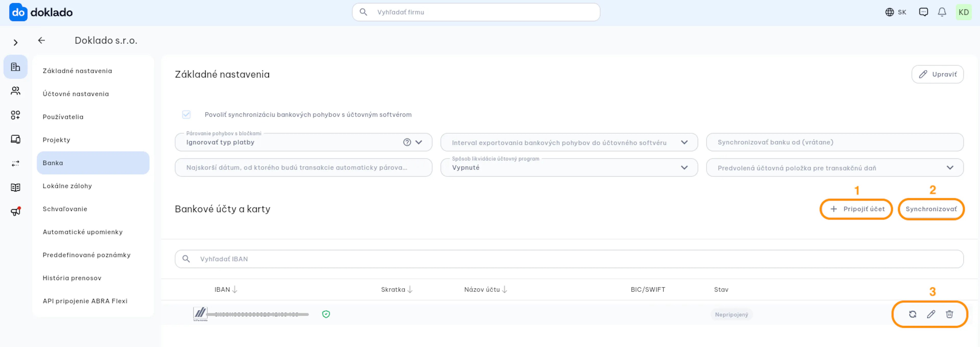This screenshot has height=347, width=980.
Task: Click the help question mark icon
Action: pos(407,142)
